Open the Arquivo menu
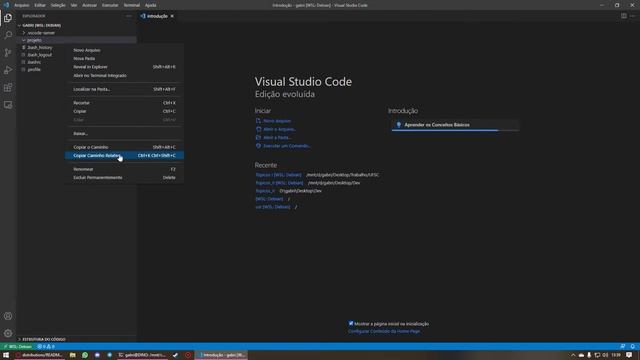 (x=22, y=5)
